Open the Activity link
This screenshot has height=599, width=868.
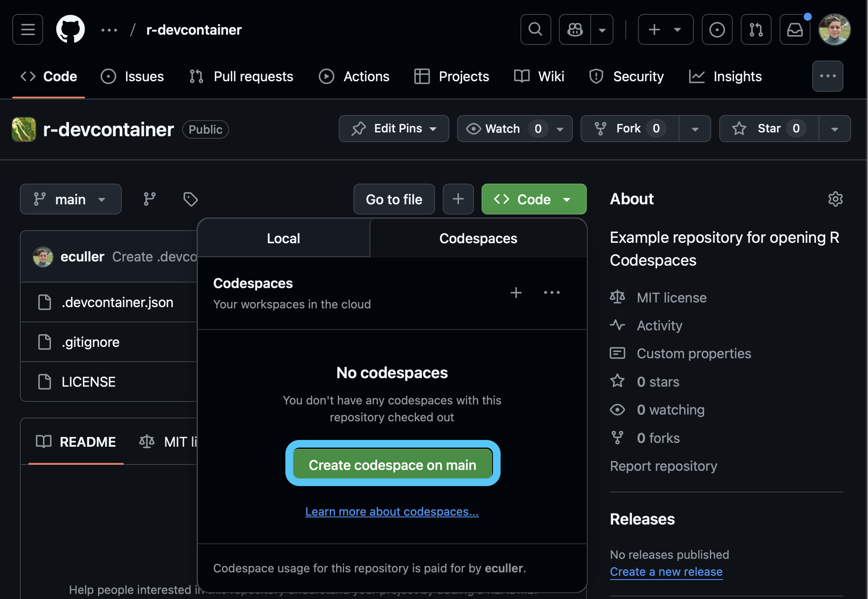coord(660,326)
